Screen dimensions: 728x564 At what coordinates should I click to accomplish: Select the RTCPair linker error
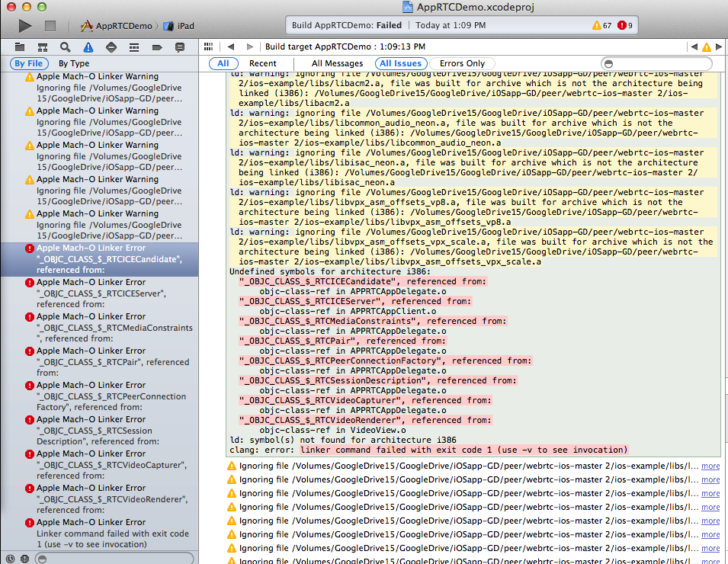pyautogui.click(x=99, y=362)
